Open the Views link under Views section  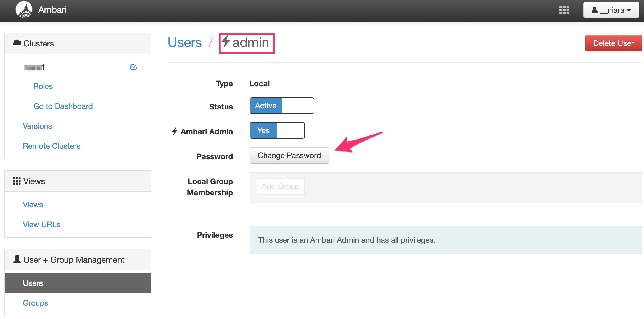tap(33, 205)
